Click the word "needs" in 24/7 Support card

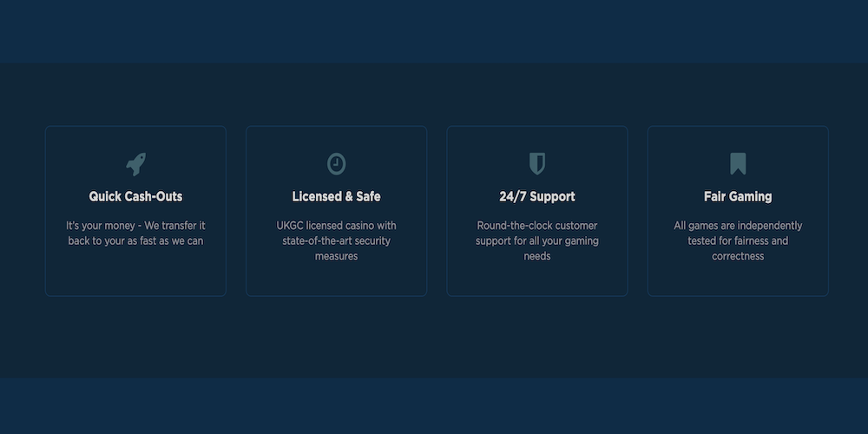coord(537,256)
